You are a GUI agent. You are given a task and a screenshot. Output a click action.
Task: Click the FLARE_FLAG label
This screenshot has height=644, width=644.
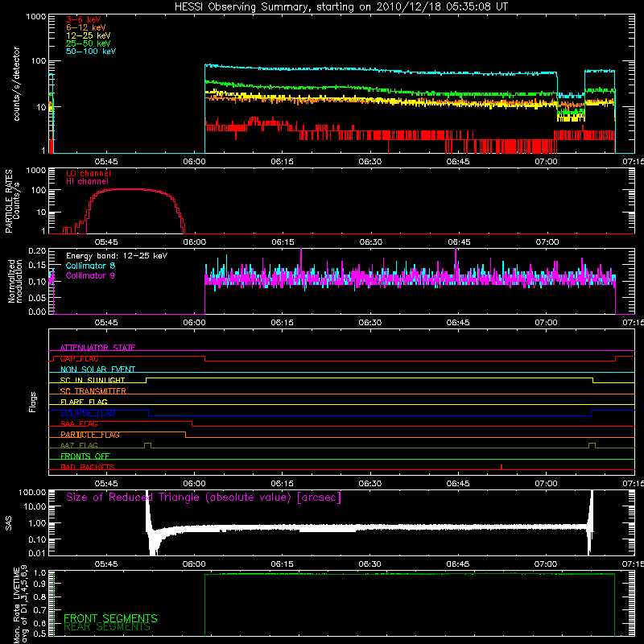coord(84,402)
